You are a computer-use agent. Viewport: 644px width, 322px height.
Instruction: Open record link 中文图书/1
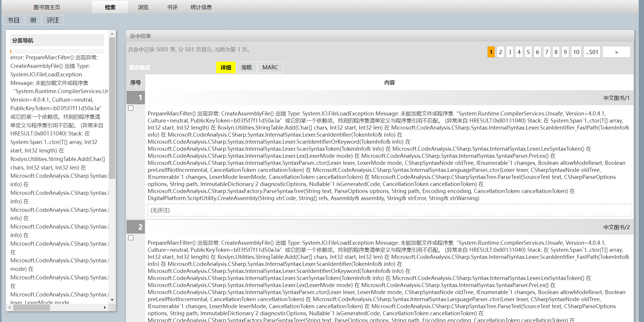tap(616, 98)
